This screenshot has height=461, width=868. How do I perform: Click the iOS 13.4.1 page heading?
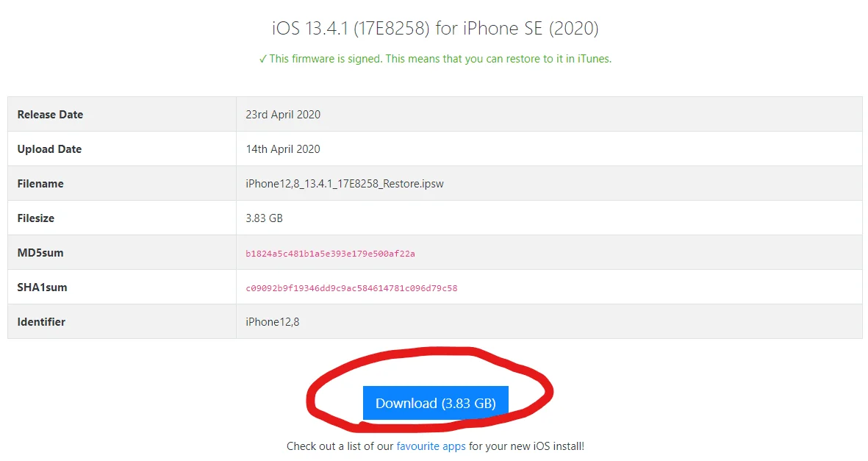435,28
